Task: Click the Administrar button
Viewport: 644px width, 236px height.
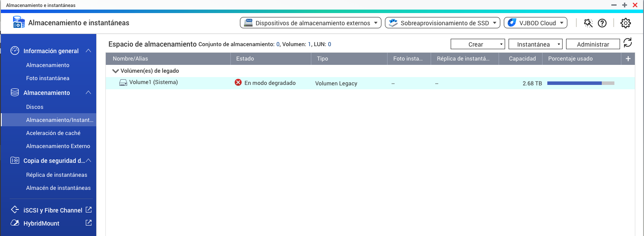Action: [593, 44]
